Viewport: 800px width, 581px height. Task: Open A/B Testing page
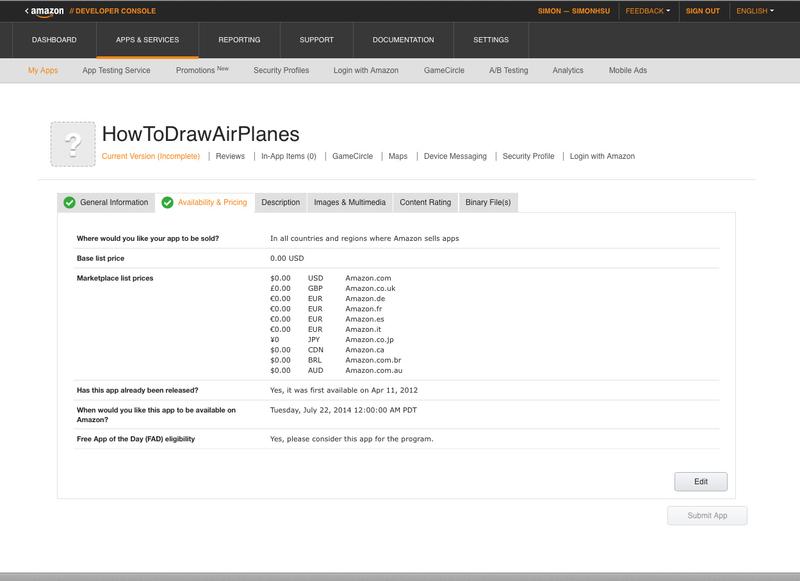(508, 70)
